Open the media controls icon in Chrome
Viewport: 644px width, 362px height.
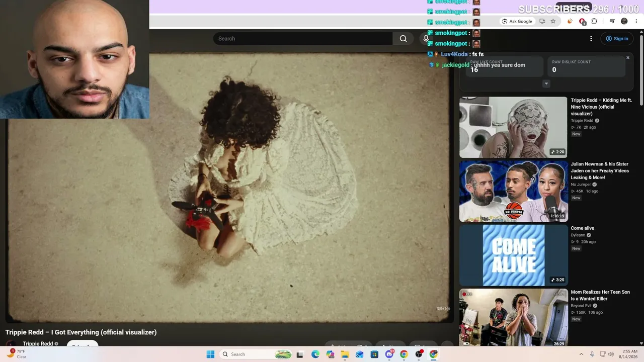pos(612,21)
